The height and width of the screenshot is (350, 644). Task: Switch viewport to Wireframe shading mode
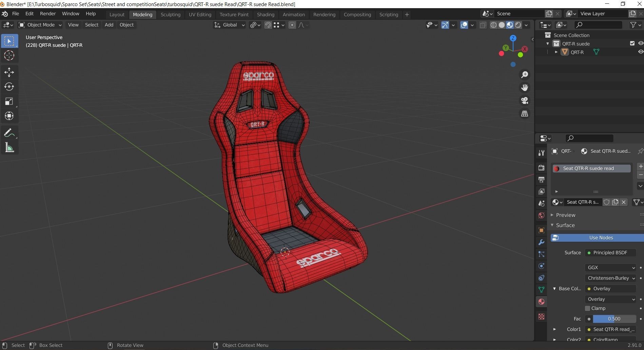tap(493, 25)
